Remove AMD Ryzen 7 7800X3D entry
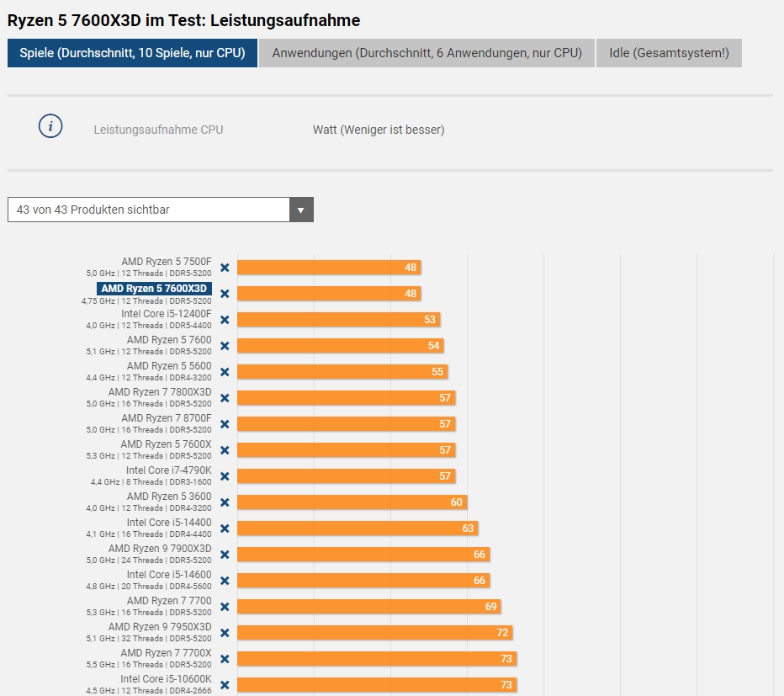This screenshot has height=696, width=784. tap(225, 398)
